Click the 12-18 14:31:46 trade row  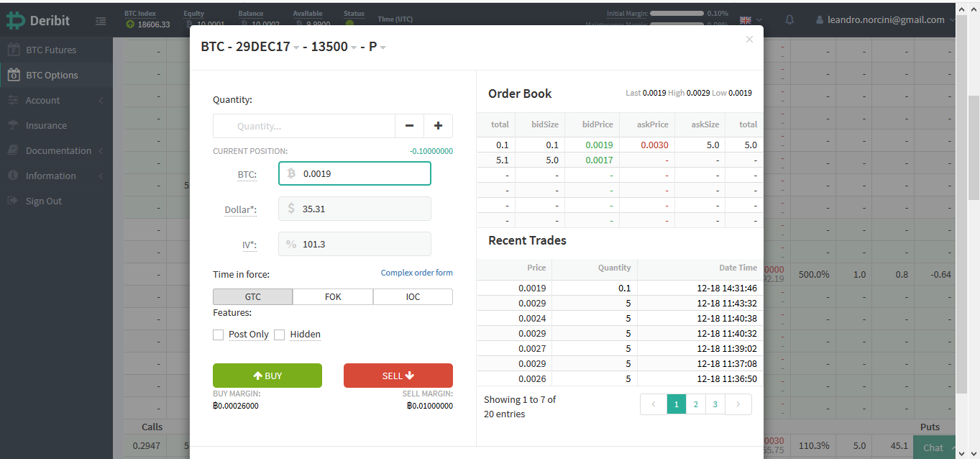[x=620, y=288]
